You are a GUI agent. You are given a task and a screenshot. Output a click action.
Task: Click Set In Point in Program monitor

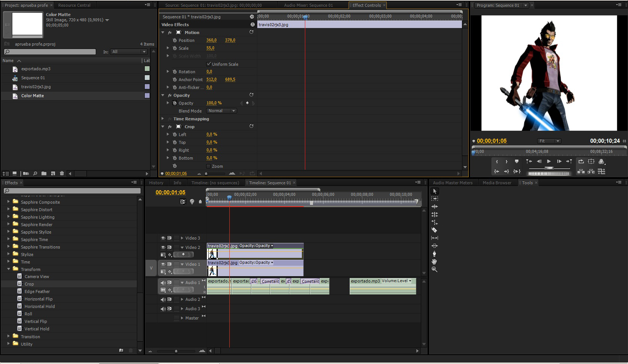(497, 161)
